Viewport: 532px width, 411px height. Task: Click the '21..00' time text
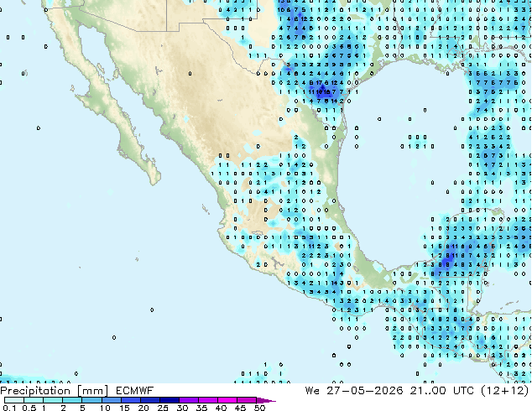coord(428,391)
